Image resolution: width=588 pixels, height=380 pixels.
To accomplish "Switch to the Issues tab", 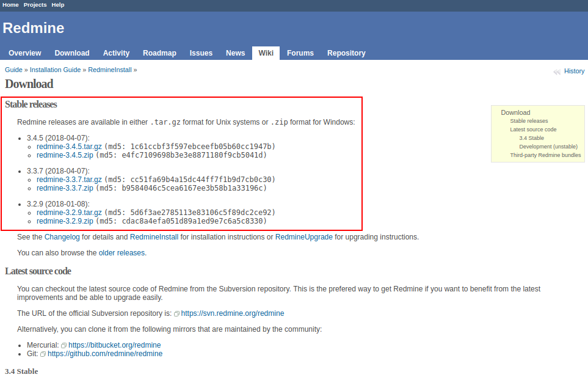I will point(201,53).
